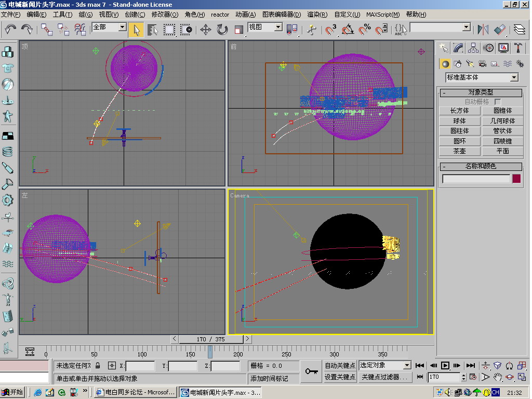Toggle the selection lock padlock
Viewport: 532px width, 399px height.
(x=98, y=366)
